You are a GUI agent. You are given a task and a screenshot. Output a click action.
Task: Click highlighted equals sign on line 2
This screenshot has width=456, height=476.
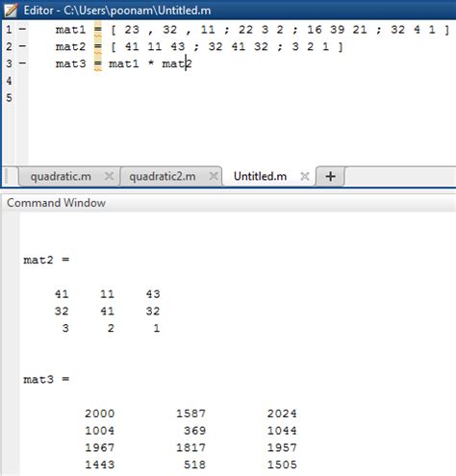(x=98, y=46)
